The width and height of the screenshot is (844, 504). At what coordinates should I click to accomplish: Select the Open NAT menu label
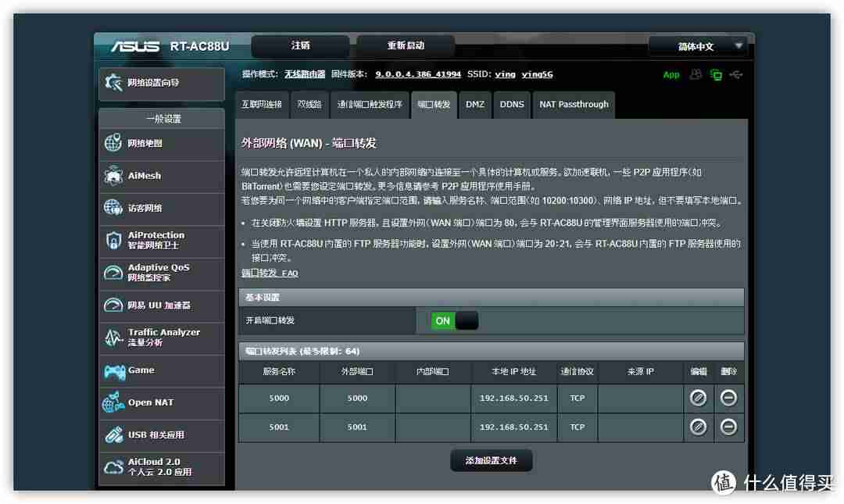[151, 402]
